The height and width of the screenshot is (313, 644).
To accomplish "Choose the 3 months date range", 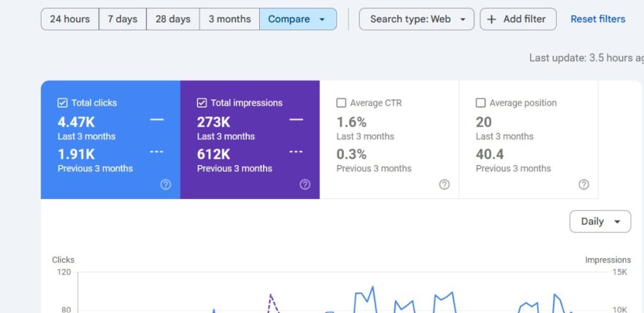I will coord(230,19).
